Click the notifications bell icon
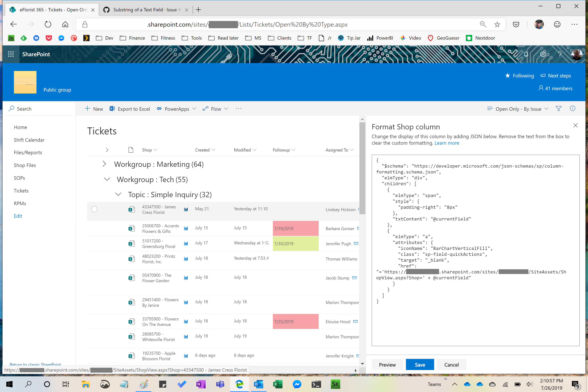This screenshot has height=392, width=588. 526,54
